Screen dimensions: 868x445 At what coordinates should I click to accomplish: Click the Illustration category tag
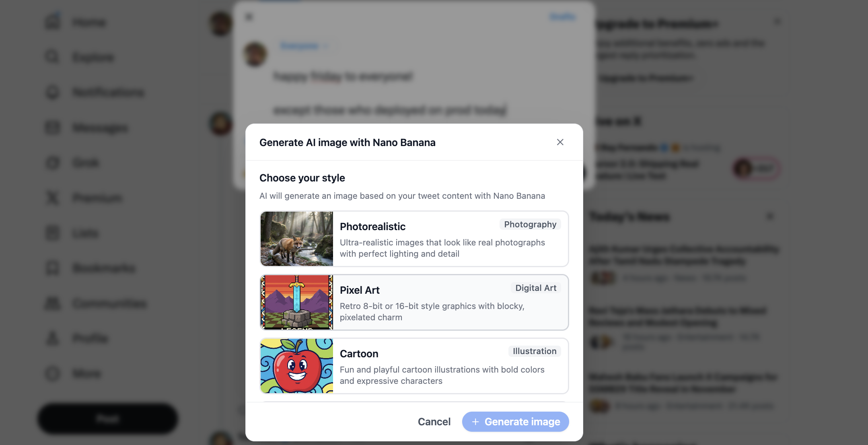pos(534,351)
